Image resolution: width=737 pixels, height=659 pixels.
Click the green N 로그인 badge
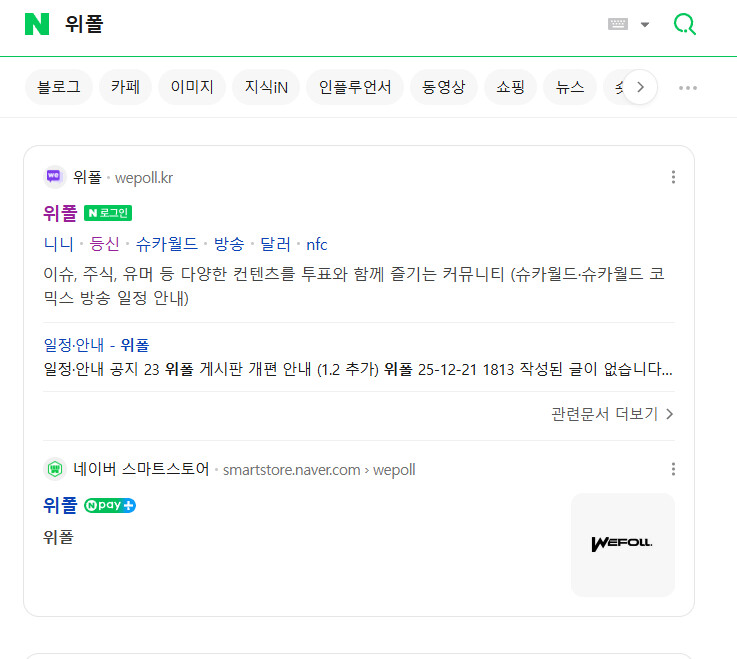(108, 213)
